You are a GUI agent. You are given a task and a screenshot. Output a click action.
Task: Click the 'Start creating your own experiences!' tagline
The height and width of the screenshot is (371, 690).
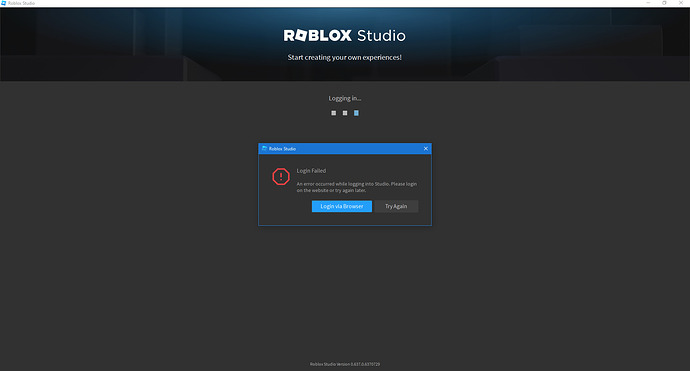tap(345, 57)
